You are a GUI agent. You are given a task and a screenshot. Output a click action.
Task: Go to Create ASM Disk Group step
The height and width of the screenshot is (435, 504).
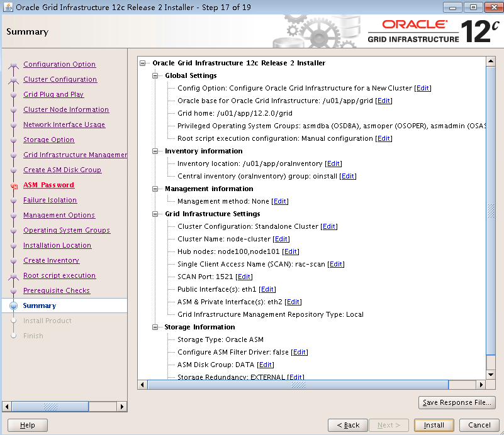point(62,170)
